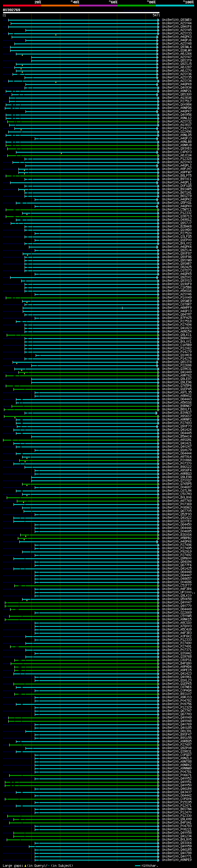
Task: Click hit label UniRef100_P14273
Action: coord(176,128)
